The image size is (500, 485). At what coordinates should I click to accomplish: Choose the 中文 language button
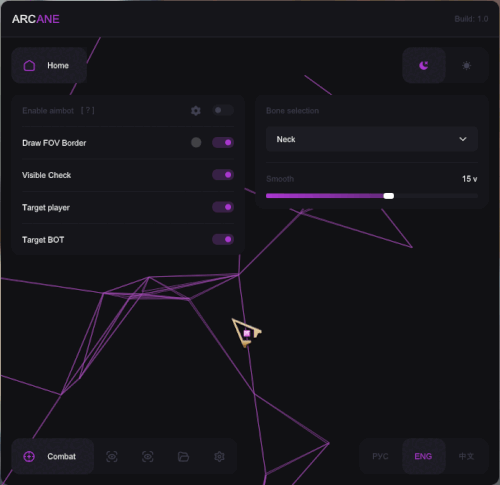[x=466, y=456]
